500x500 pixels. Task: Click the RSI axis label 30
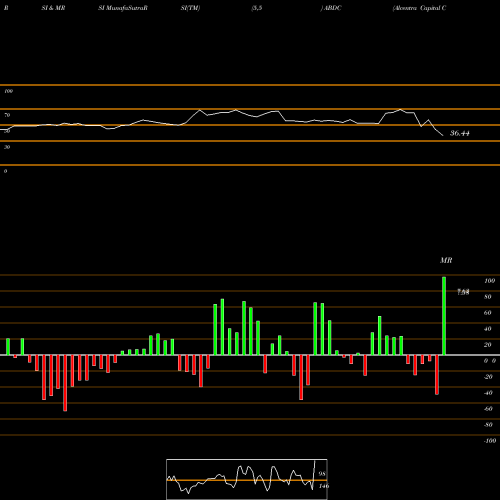click(x=7, y=147)
